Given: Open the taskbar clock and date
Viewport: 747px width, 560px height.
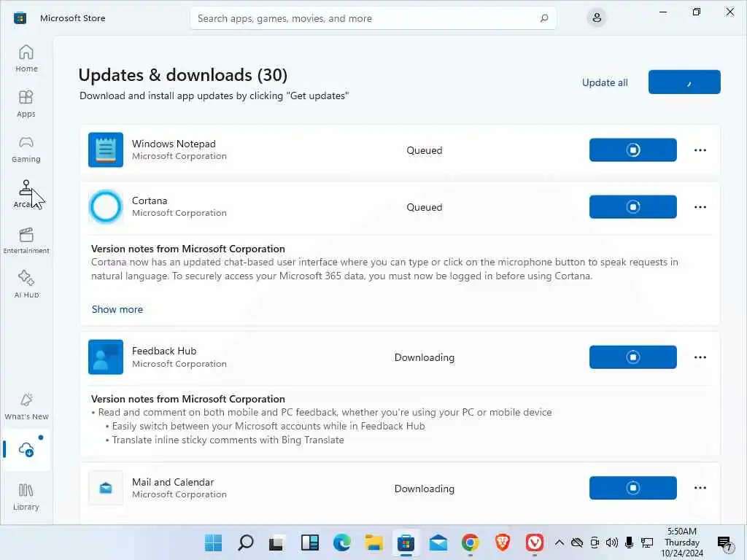Looking at the screenshot, I should tap(682, 542).
